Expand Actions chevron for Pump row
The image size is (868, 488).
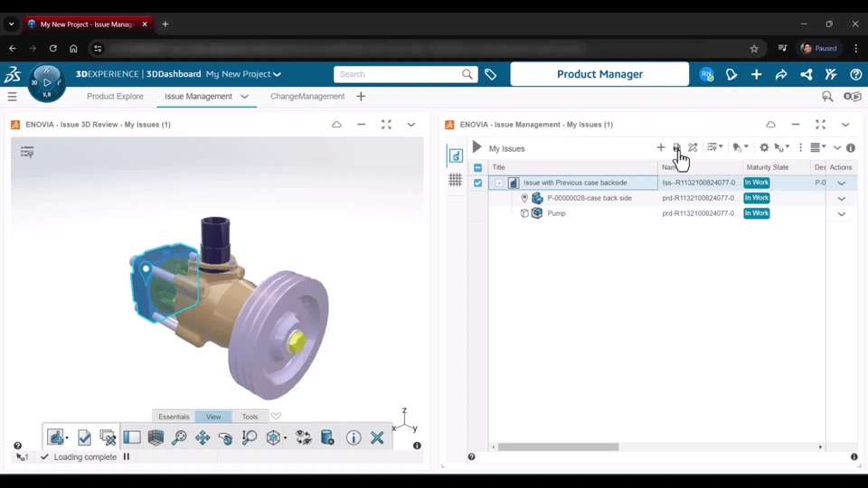(841, 214)
